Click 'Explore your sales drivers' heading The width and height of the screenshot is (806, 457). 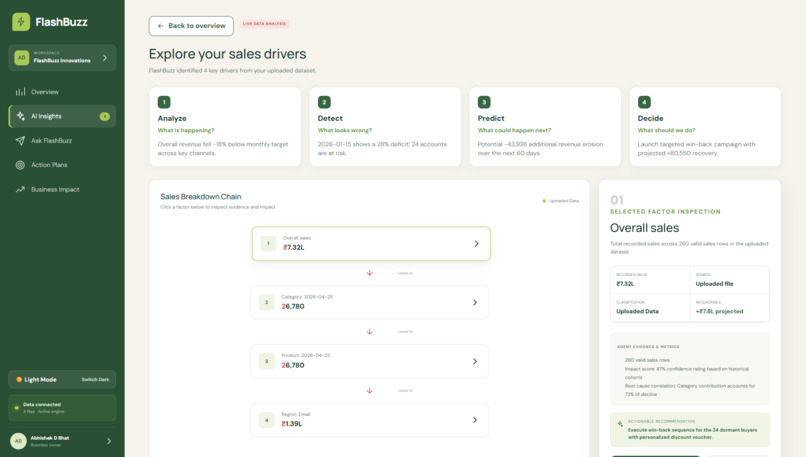click(227, 54)
